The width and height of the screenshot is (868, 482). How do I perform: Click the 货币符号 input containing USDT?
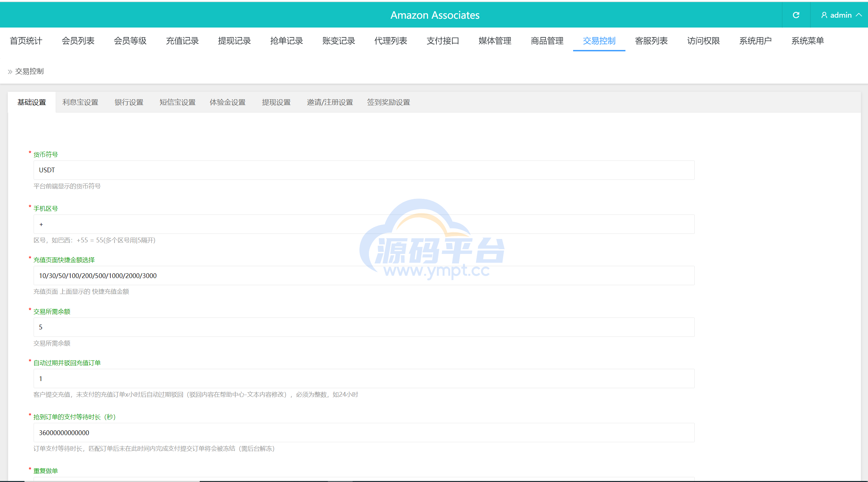[364, 170]
